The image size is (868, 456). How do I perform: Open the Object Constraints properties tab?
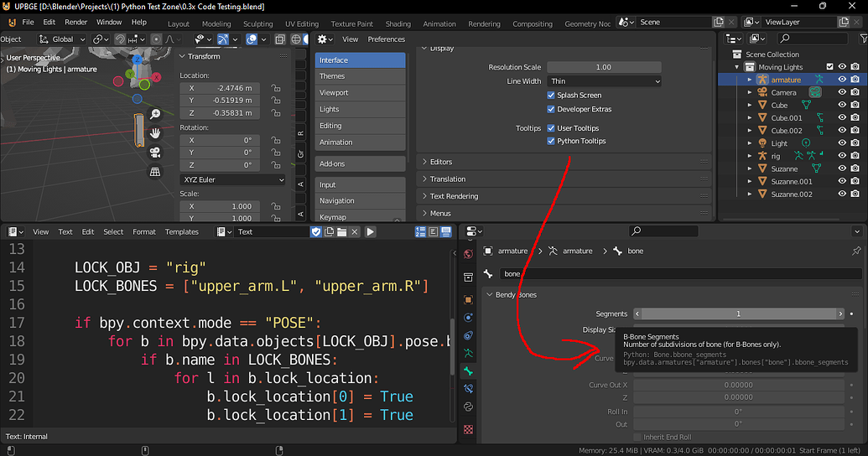tap(468, 335)
